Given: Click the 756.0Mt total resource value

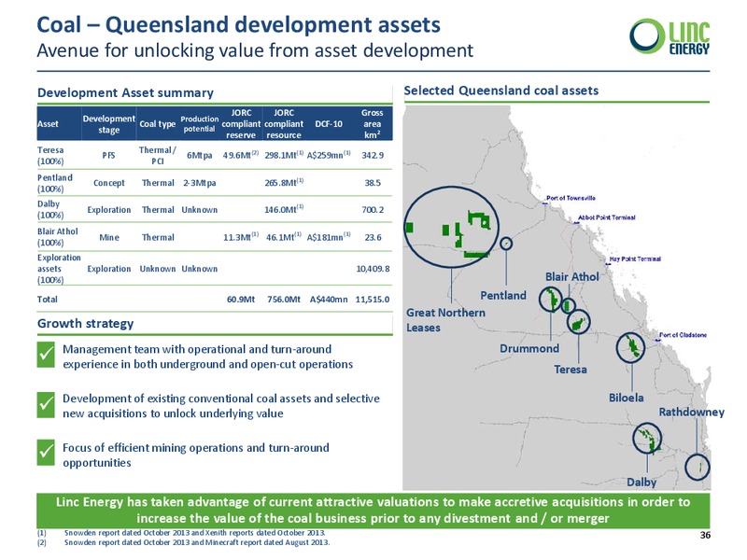Looking at the screenshot, I should (x=284, y=300).
